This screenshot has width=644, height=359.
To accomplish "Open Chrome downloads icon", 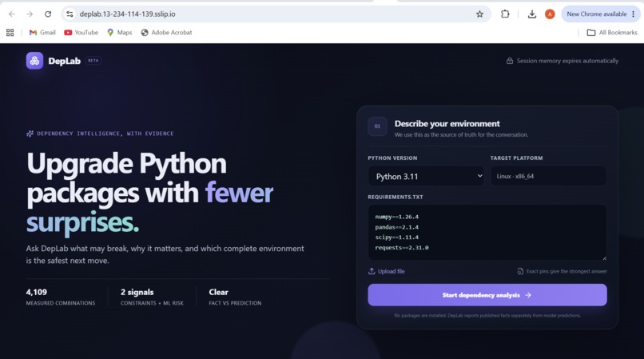I will (532, 14).
